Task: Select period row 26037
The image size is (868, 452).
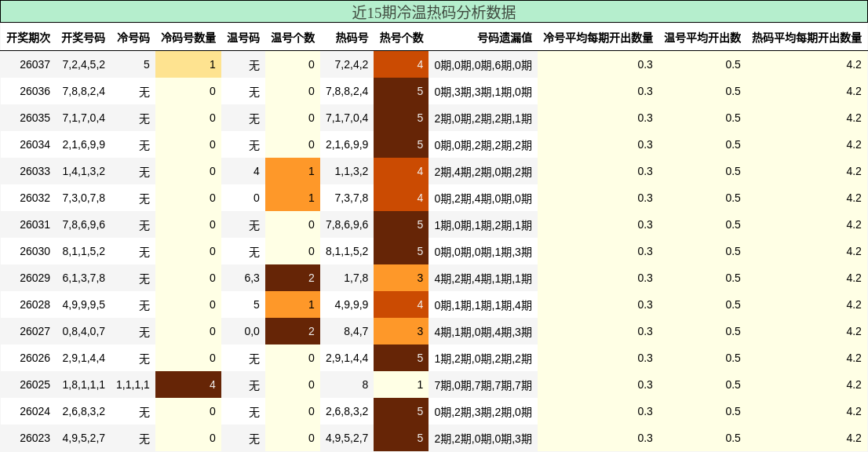Action: point(27,64)
